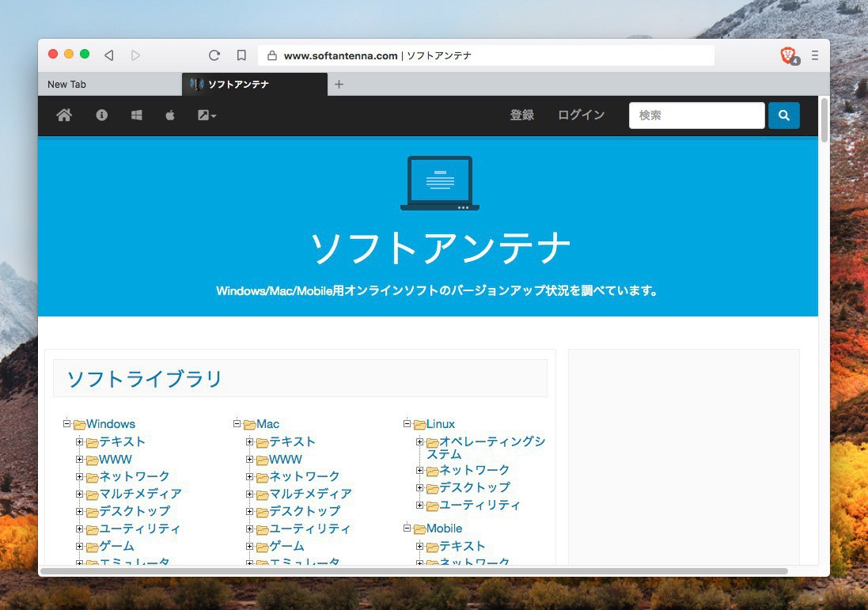Open the Windows logo icon in navbar

(x=136, y=116)
